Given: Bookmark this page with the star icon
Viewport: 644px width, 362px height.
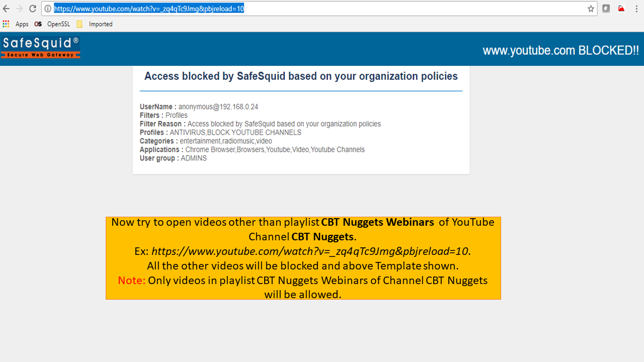Looking at the screenshot, I should (591, 9).
